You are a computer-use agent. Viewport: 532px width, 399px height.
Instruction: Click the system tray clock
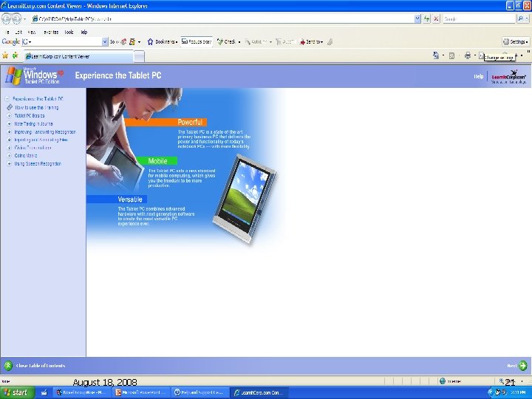pos(519,392)
